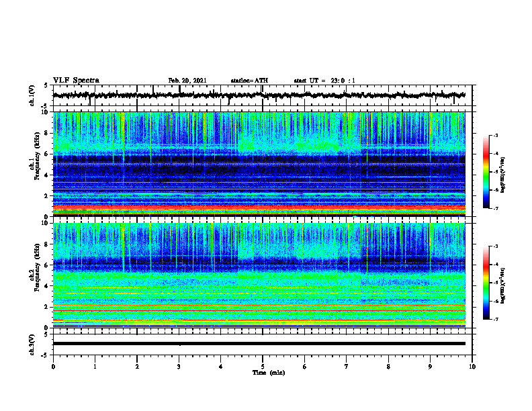
Task: Click time axis tick label "3"
Action: pos(179,367)
